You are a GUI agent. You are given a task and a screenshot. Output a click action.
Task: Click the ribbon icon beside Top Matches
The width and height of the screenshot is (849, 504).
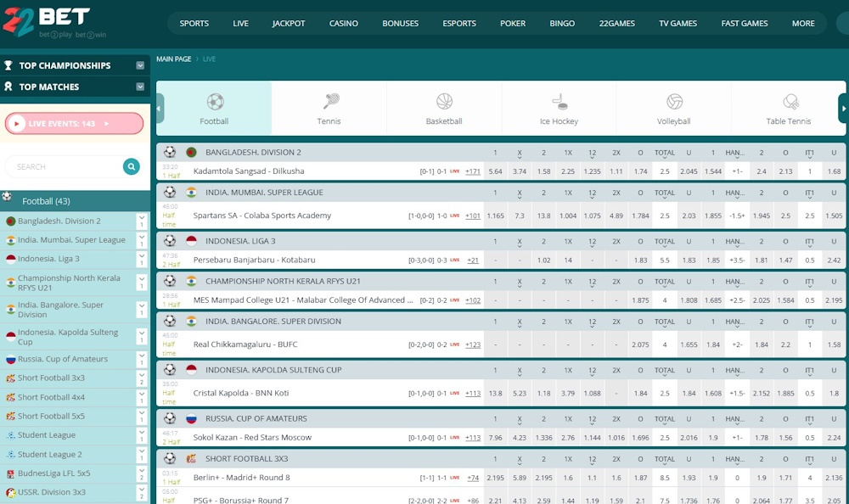[8, 87]
